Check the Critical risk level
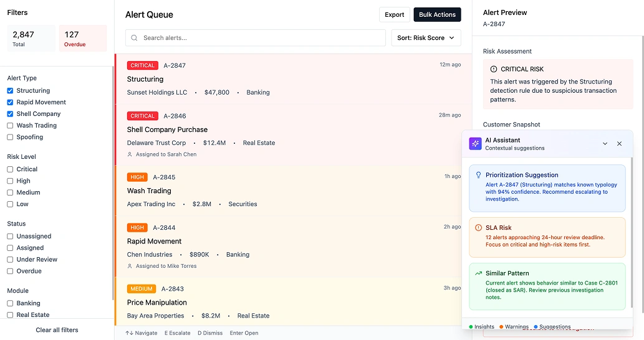The image size is (644, 340). click(x=10, y=169)
